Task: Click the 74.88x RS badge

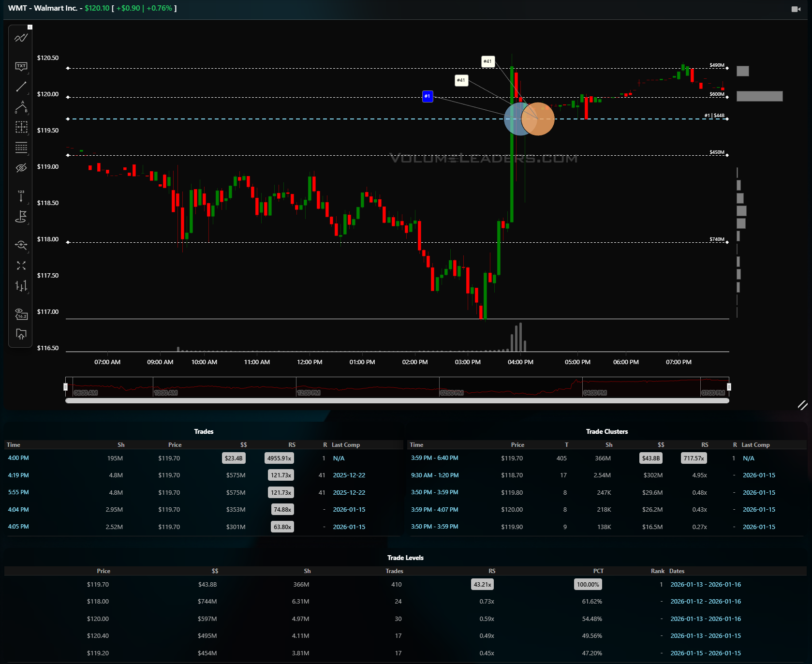Action: [x=282, y=510]
